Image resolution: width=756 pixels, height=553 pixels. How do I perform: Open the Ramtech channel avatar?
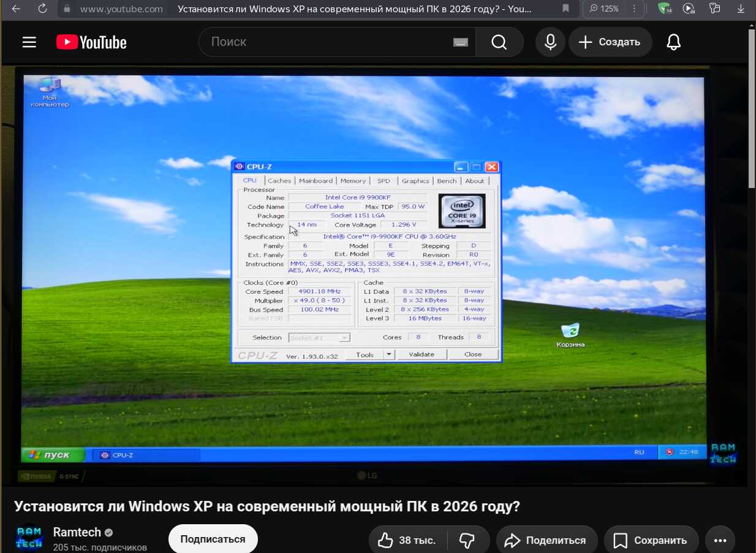pos(29,538)
